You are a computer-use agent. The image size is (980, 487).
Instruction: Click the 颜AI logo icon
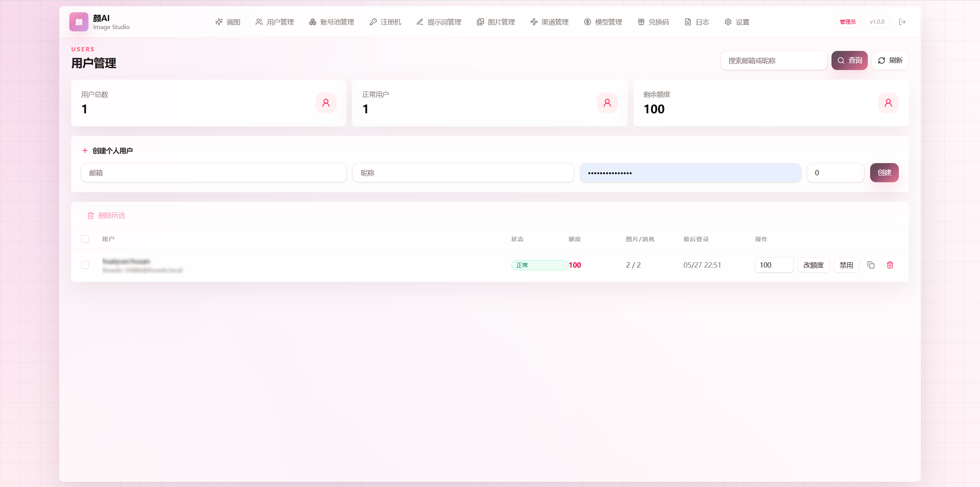[x=79, y=22]
